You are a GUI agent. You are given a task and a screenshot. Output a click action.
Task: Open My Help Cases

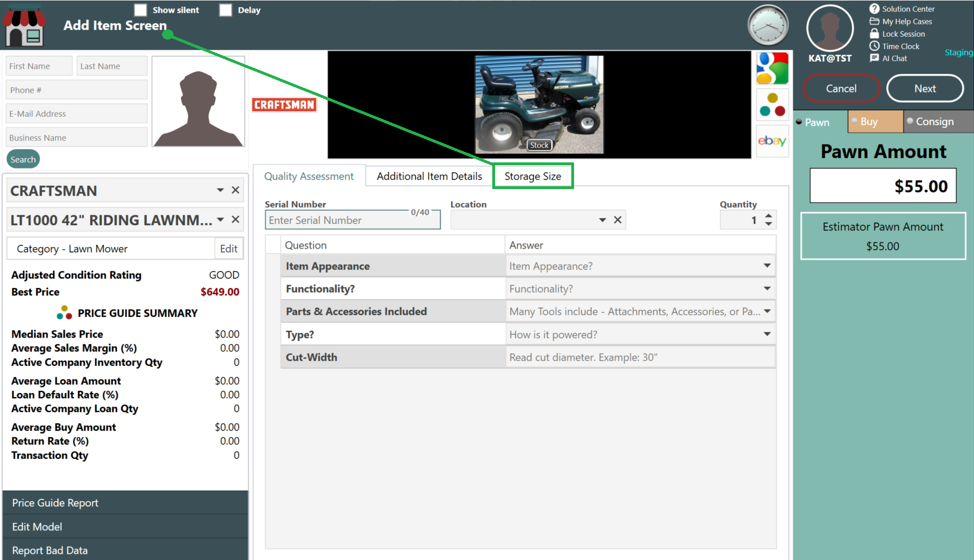click(x=901, y=21)
